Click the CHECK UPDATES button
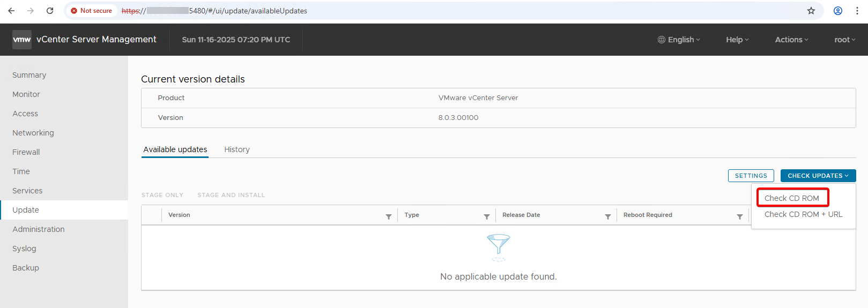 click(818, 176)
